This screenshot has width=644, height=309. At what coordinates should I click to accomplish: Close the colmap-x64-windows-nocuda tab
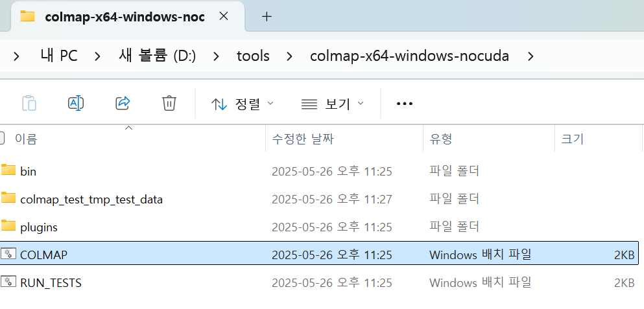pos(223,17)
